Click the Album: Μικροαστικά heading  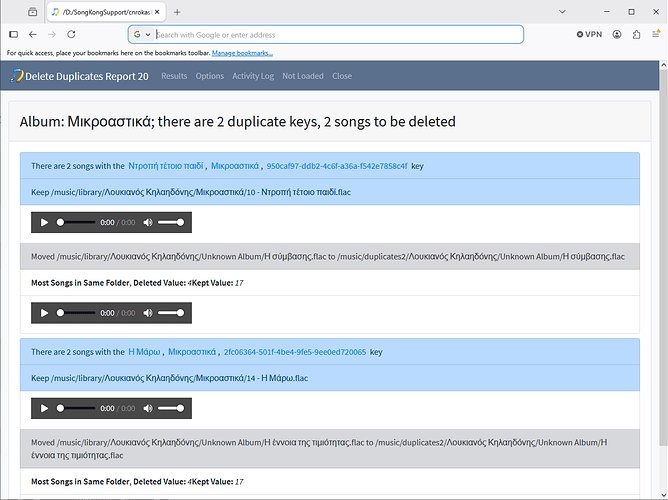[x=237, y=122]
